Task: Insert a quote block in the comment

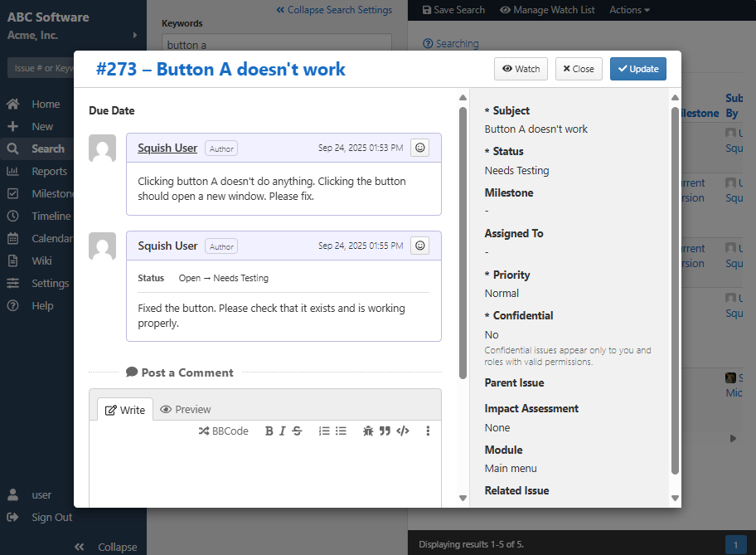Action: [x=385, y=431]
